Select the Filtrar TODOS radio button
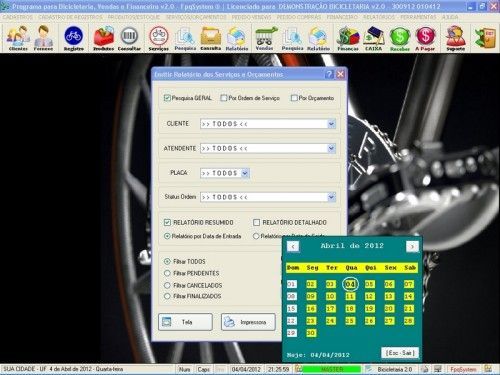This screenshot has height=375, width=500. click(167, 261)
